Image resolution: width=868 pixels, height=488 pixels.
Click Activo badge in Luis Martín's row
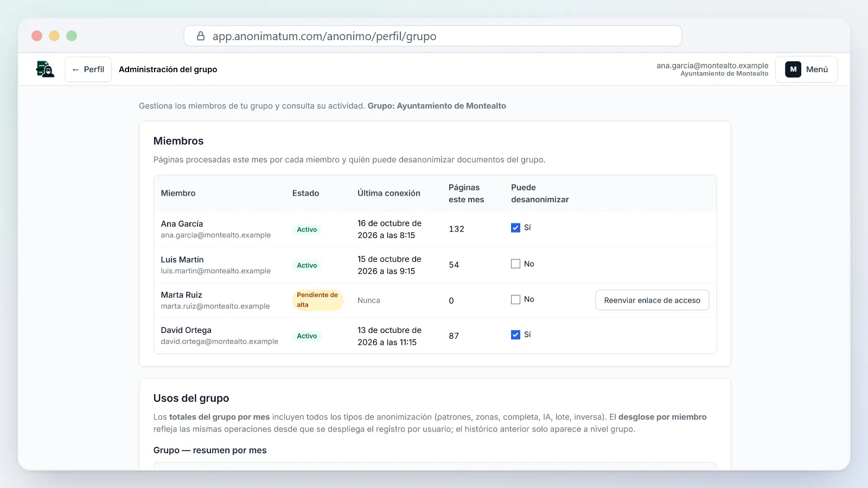pos(307,265)
